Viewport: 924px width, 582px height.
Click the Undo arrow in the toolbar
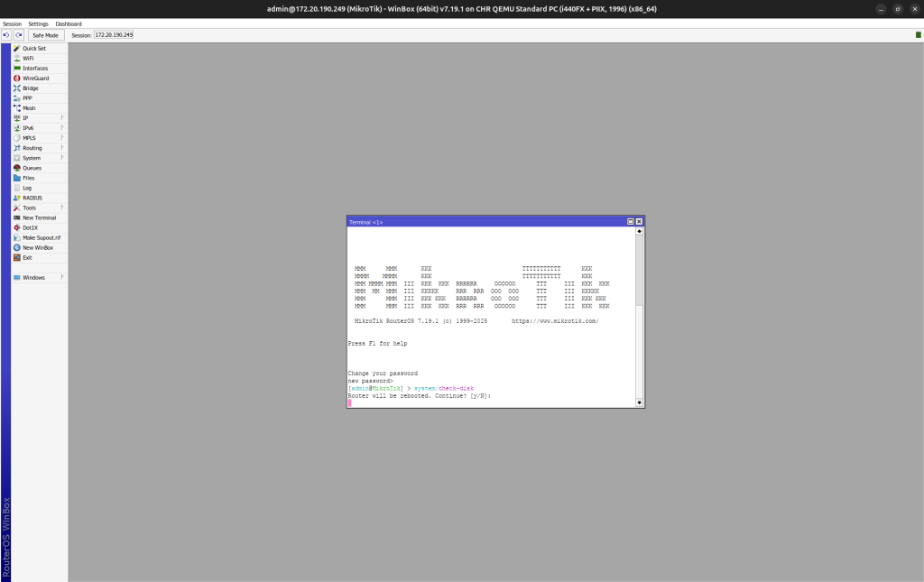pos(6,35)
